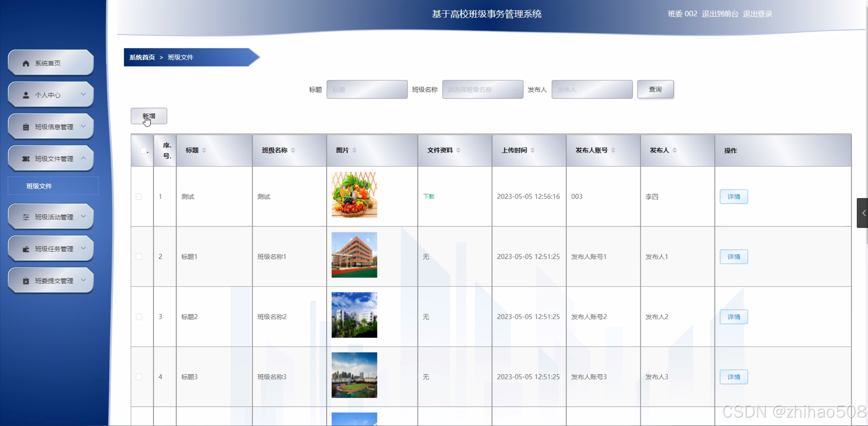
Task: Open the 班级名称 filter dropdown
Action: 482,89
